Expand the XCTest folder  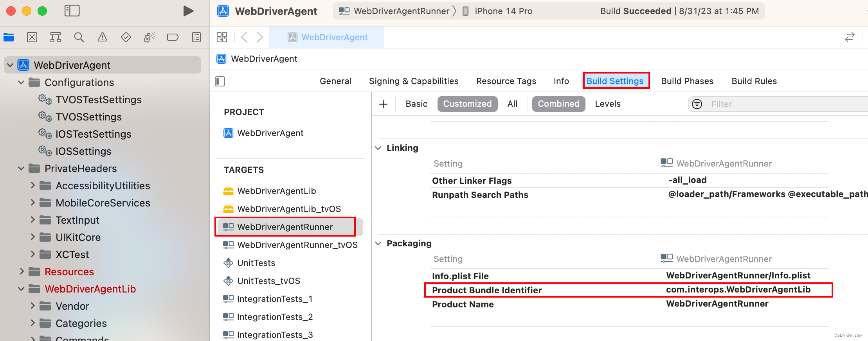(33, 254)
